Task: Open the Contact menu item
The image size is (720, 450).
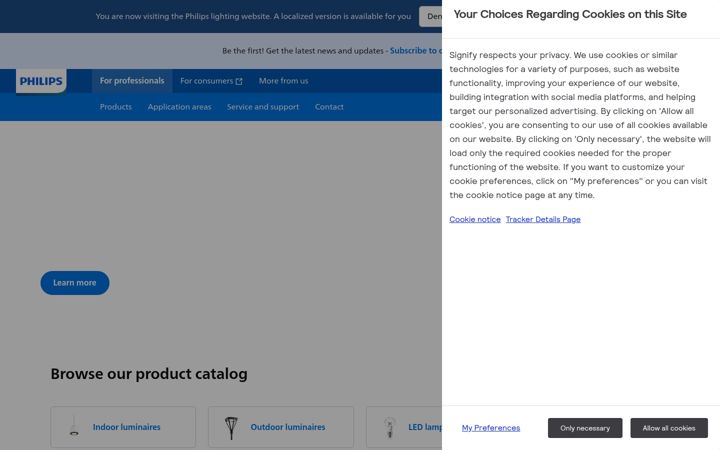Action: click(x=329, y=107)
